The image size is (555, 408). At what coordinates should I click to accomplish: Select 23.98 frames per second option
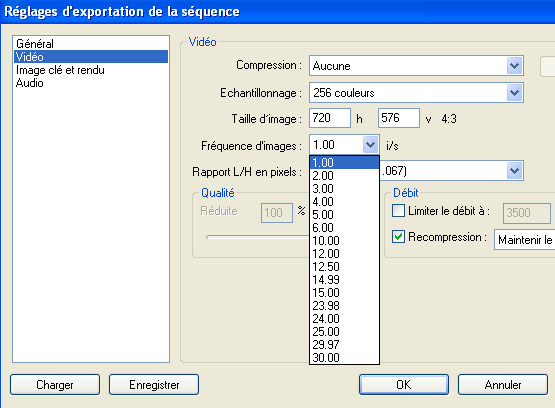point(344,306)
